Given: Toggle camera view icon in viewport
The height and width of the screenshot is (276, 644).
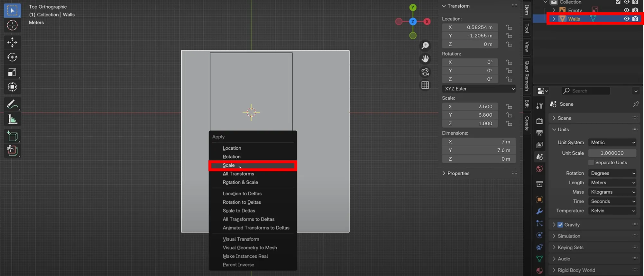Looking at the screenshot, I should [425, 72].
